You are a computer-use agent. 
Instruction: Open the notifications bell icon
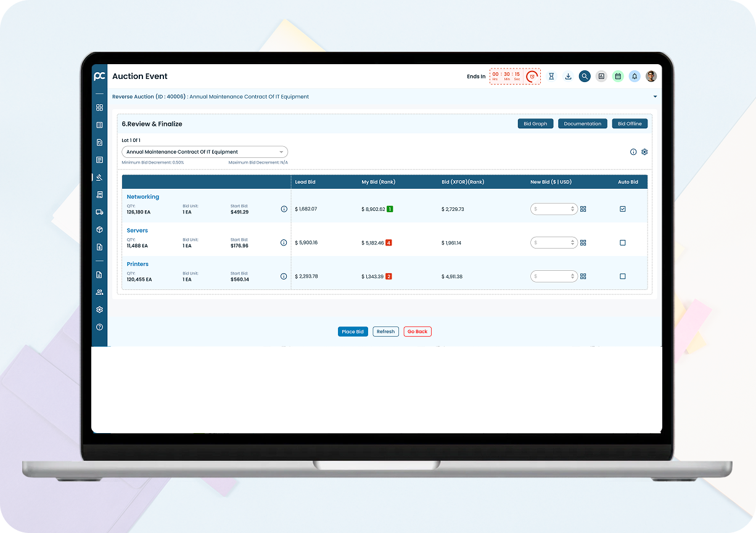635,76
